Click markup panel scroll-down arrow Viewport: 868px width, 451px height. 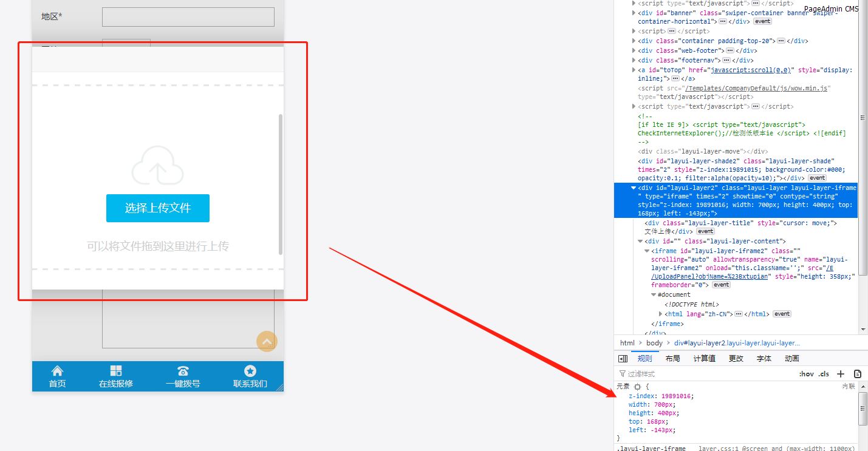tap(863, 330)
